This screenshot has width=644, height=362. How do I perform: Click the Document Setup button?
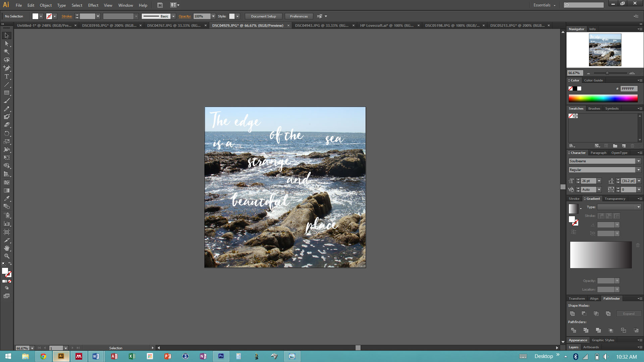[x=263, y=16]
